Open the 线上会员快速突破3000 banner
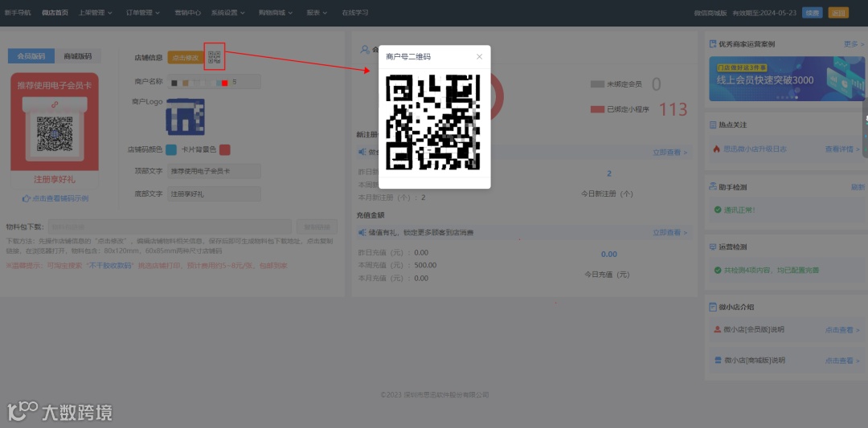This screenshot has width=868, height=428. [785, 79]
